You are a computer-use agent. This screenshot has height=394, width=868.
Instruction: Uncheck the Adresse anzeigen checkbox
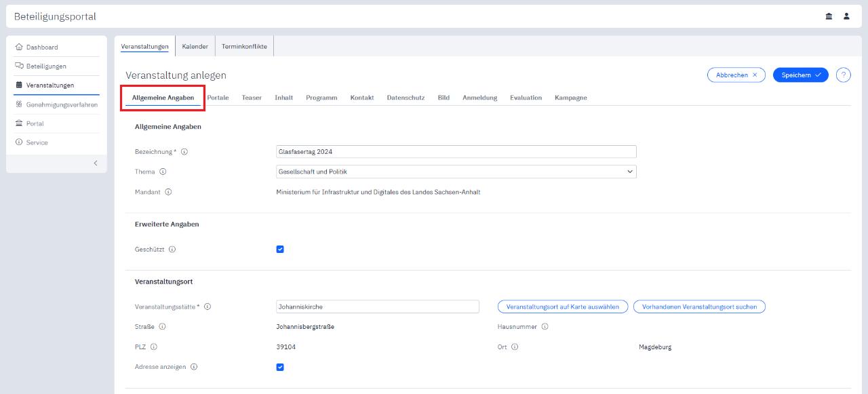point(280,367)
